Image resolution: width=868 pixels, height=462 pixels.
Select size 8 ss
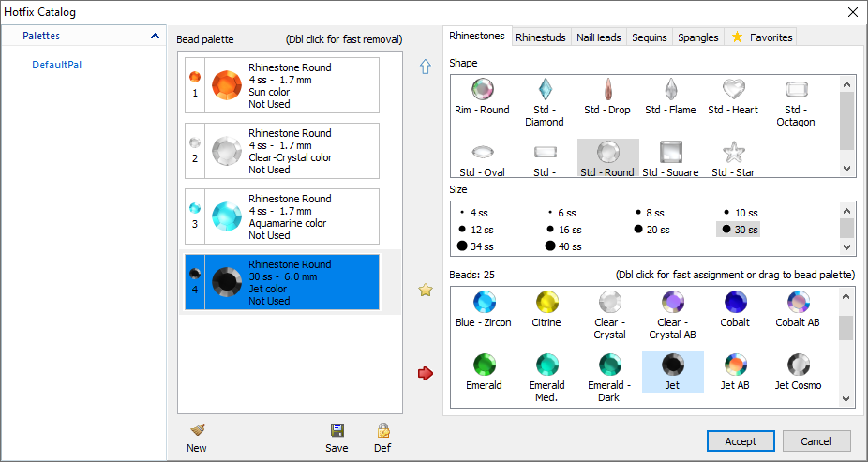(650, 213)
